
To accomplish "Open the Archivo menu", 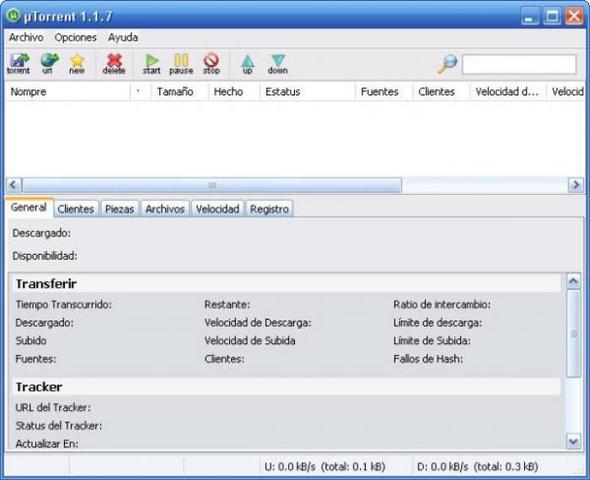I will 26,37.
